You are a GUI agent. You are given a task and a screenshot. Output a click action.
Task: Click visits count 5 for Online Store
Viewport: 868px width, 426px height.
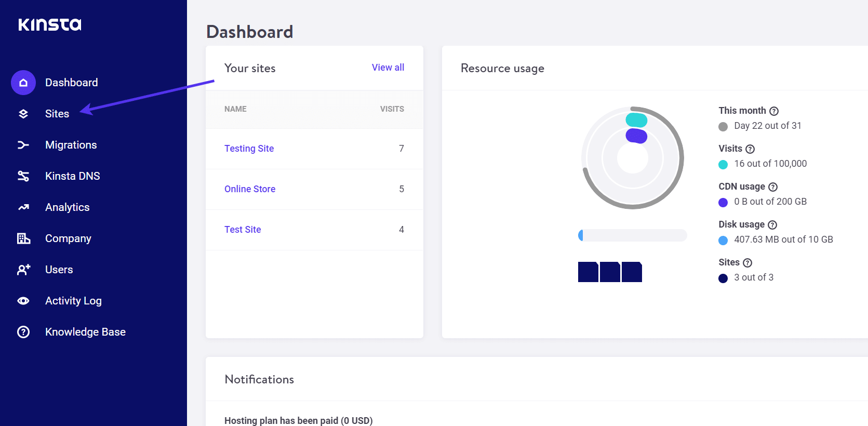point(402,189)
